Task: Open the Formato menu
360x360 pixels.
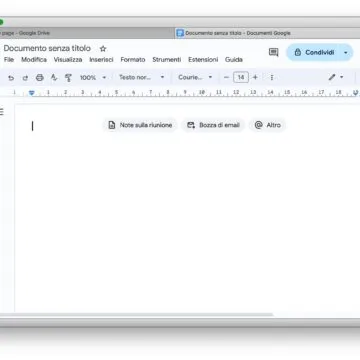Action: point(133,60)
